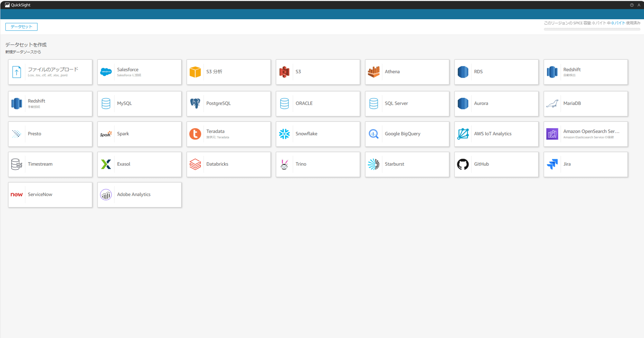Choose the red S3 bucket icon
Image resolution: width=644 pixels, height=338 pixels.
[284, 72]
